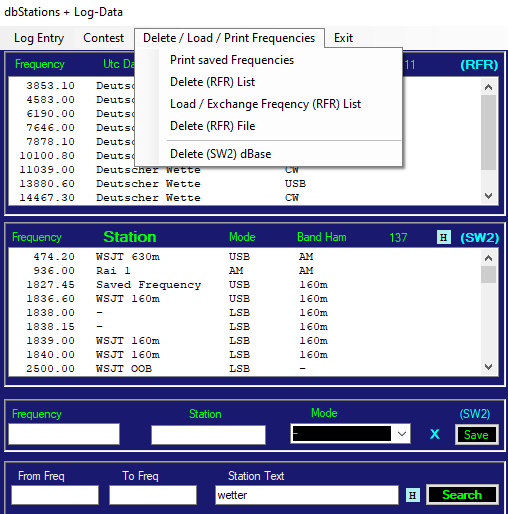This screenshot has height=514, width=508.
Task: Click the To Freq input field
Action: (x=153, y=495)
